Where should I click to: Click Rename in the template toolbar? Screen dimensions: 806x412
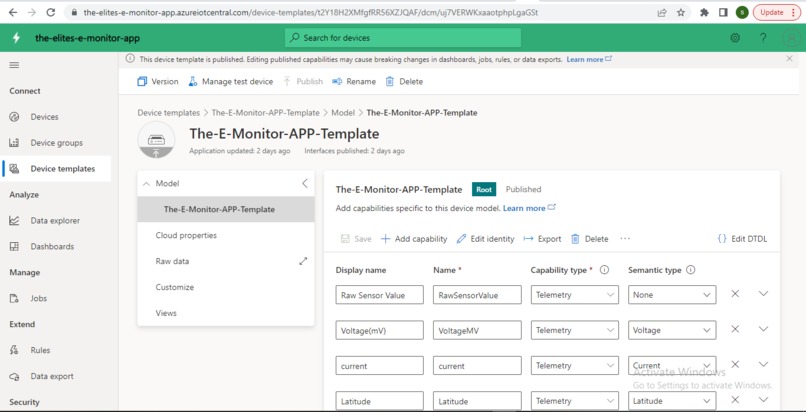click(x=354, y=82)
